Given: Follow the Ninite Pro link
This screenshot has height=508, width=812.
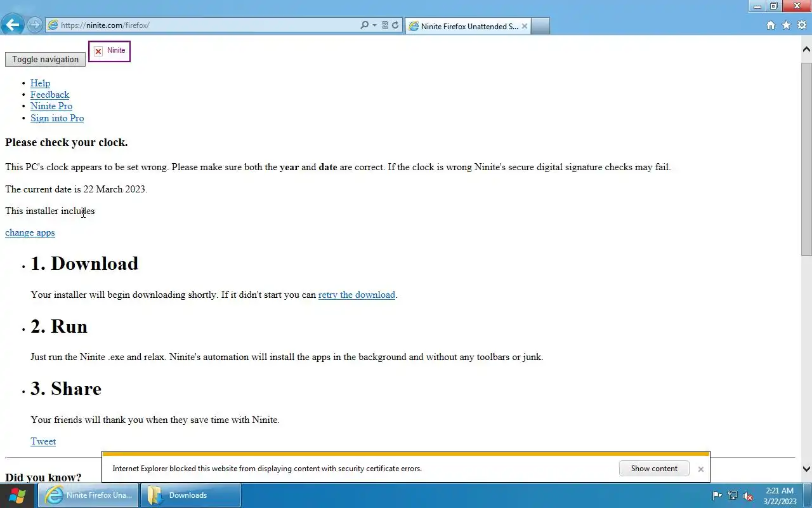Looking at the screenshot, I should coord(51,106).
